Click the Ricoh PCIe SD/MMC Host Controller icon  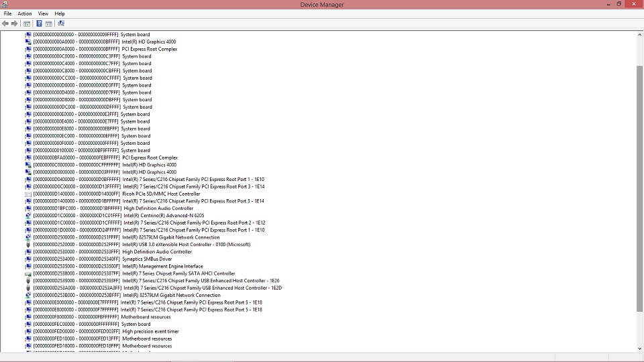tap(28, 194)
